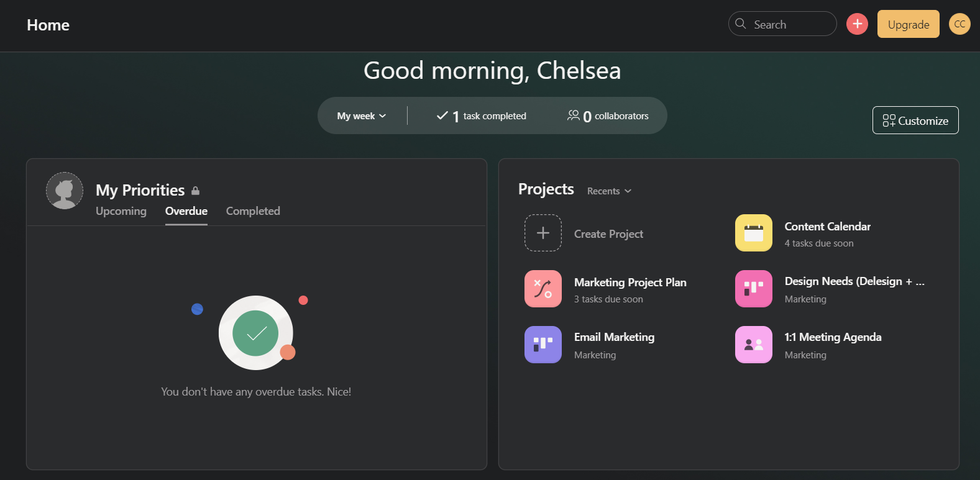Viewport: 980px width, 480px height.
Task: Click the Design Needs project icon
Action: coord(753,289)
